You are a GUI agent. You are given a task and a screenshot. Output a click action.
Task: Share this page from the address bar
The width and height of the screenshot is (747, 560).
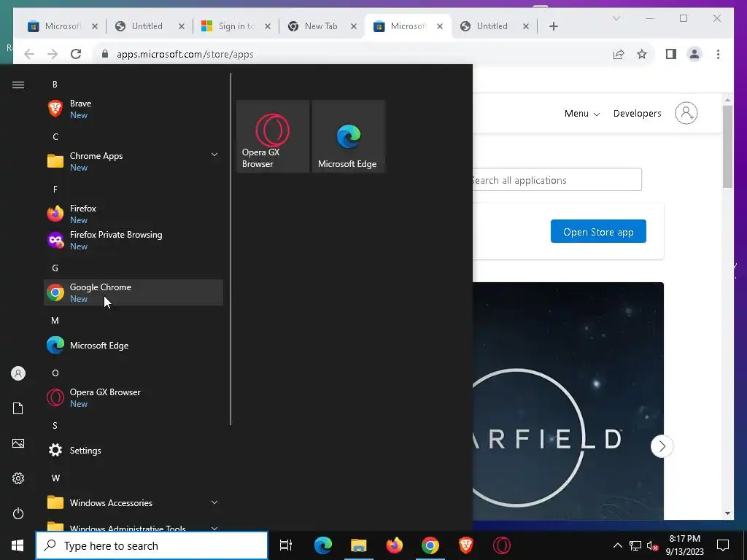tap(619, 54)
